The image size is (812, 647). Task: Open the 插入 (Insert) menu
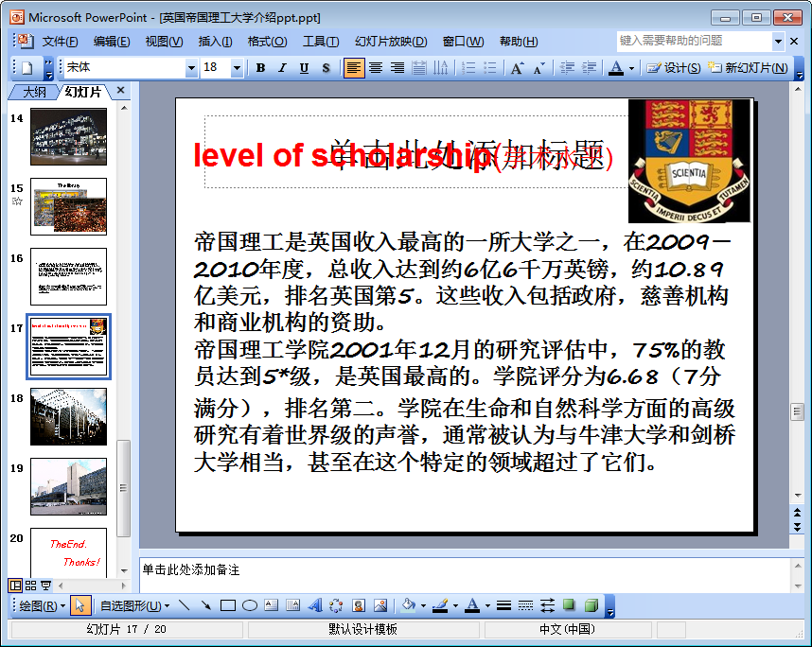pos(215,42)
